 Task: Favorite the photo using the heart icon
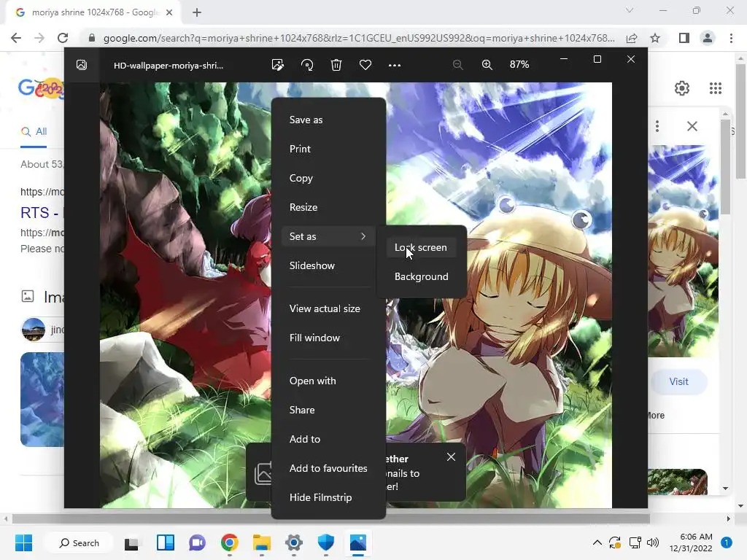coord(365,65)
